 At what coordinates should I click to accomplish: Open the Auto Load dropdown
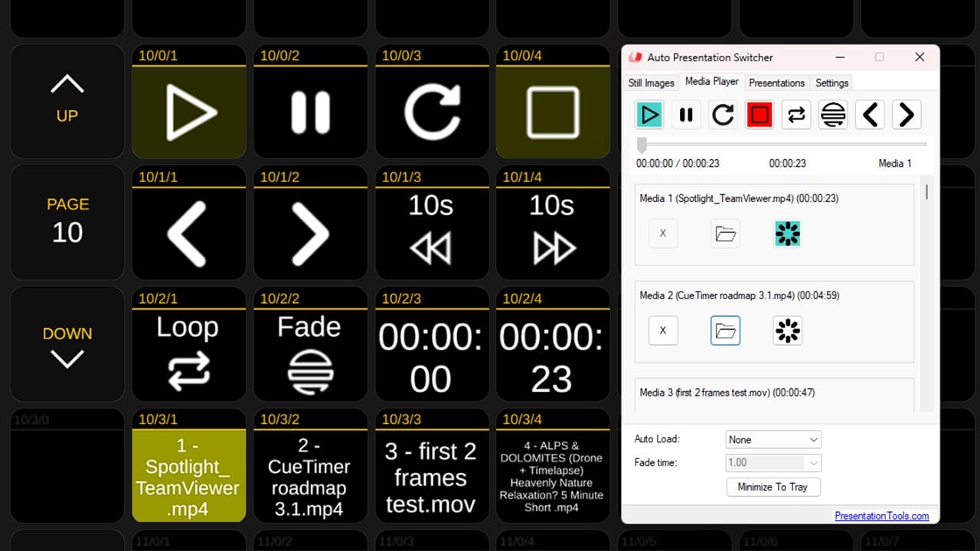773,439
